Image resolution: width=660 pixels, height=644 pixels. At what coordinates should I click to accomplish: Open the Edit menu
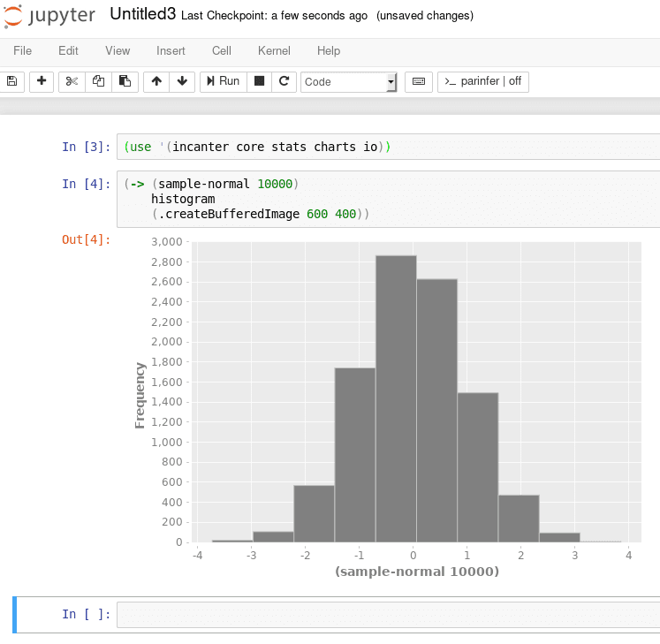tap(68, 51)
